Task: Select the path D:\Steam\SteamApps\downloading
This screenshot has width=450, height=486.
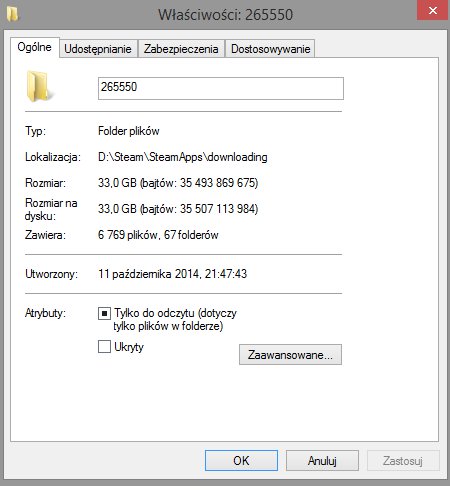Action: pyautogui.click(x=183, y=157)
